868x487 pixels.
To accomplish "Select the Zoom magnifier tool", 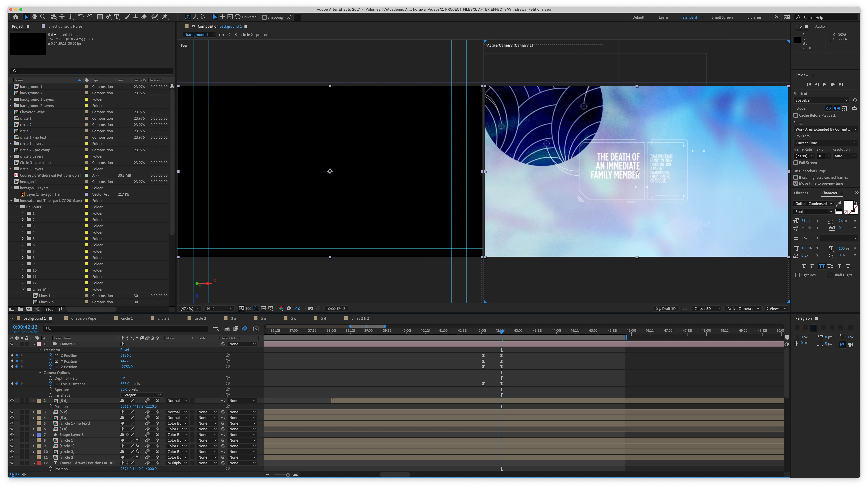I will (x=43, y=17).
